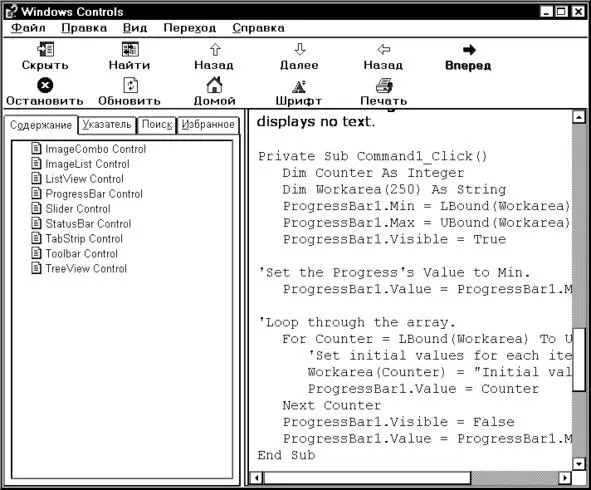The image size is (591, 490).
Task: Open the ImageCombo Control topic
Action: (95, 149)
